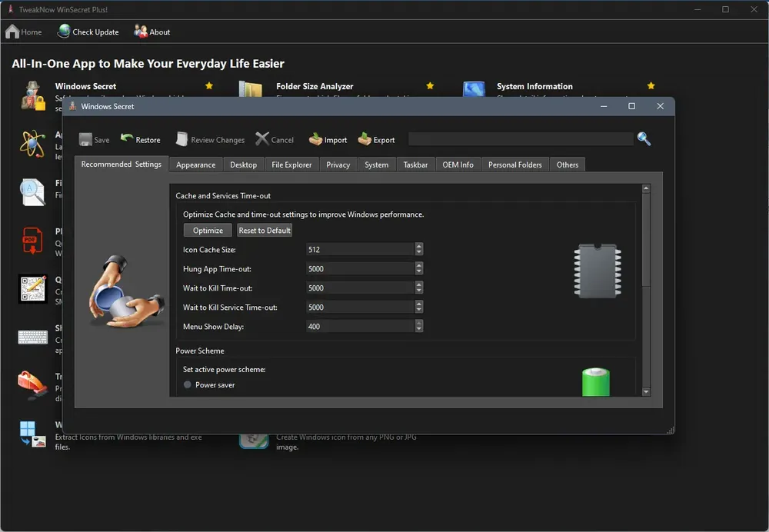Click the Reset to Default button
This screenshot has width=769, height=532.
(265, 231)
